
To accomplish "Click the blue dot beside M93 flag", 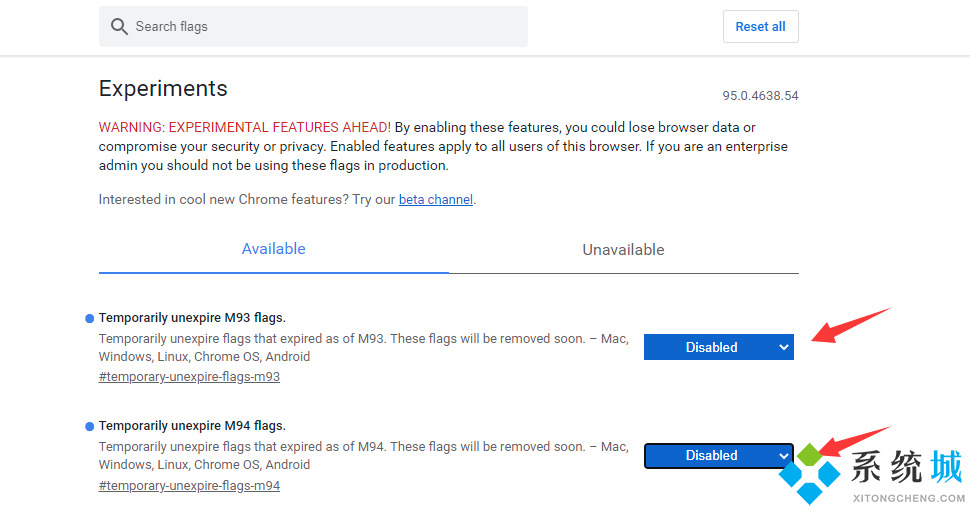I will coord(89,319).
